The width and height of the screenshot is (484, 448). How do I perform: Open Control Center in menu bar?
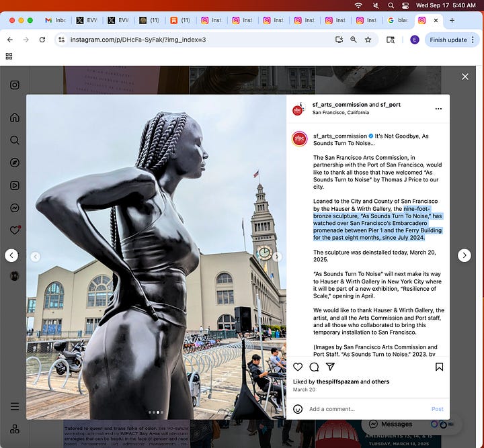tap(405, 5)
